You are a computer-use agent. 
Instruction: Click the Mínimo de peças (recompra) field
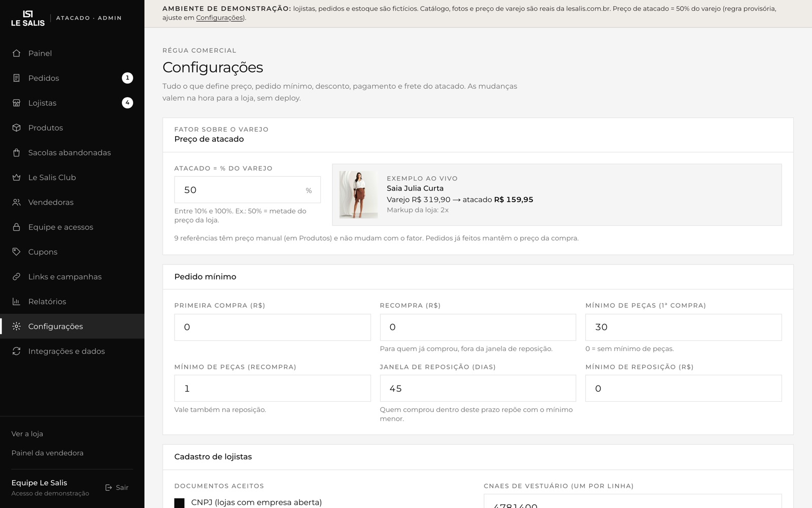[273, 389]
